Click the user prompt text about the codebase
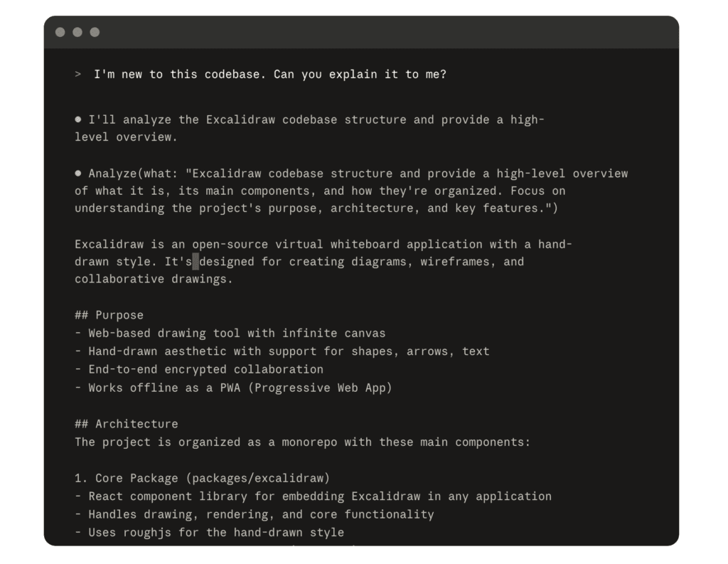The height and width of the screenshot is (564, 728). [270, 75]
